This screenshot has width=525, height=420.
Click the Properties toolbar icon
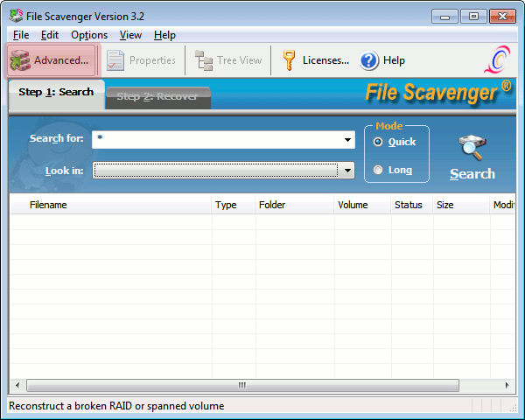(115, 60)
